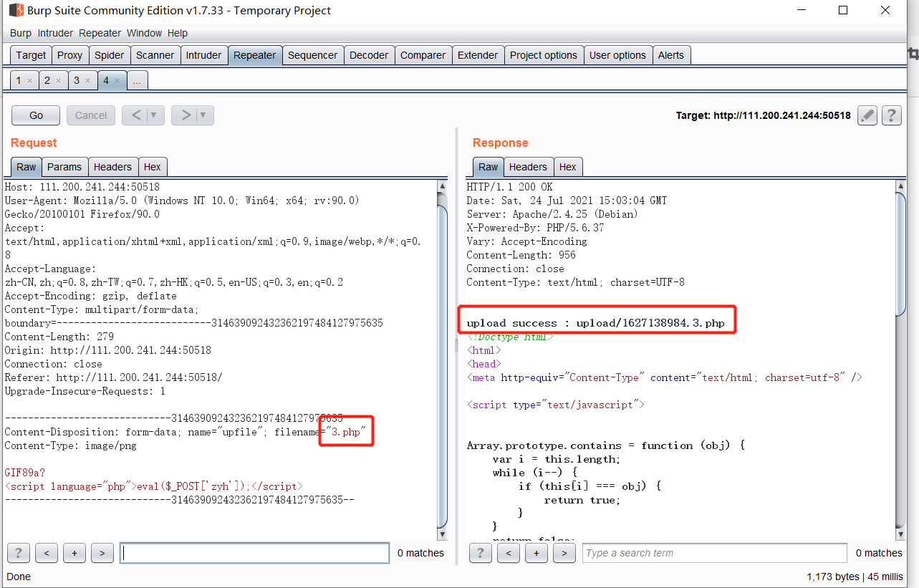Screen dimensions: 919x588
Task: Click the plus button in response search bar
Action: [x=537, y=553]
